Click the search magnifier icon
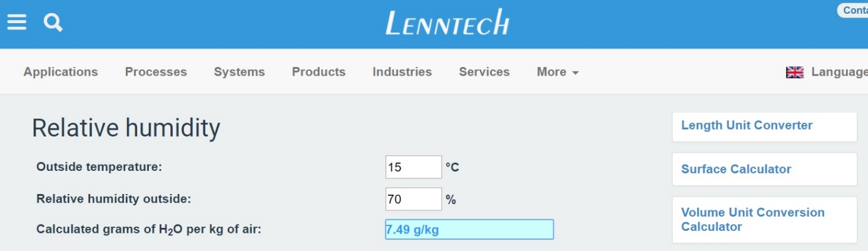This screenshot has width=868, height=251. point(53,23)
